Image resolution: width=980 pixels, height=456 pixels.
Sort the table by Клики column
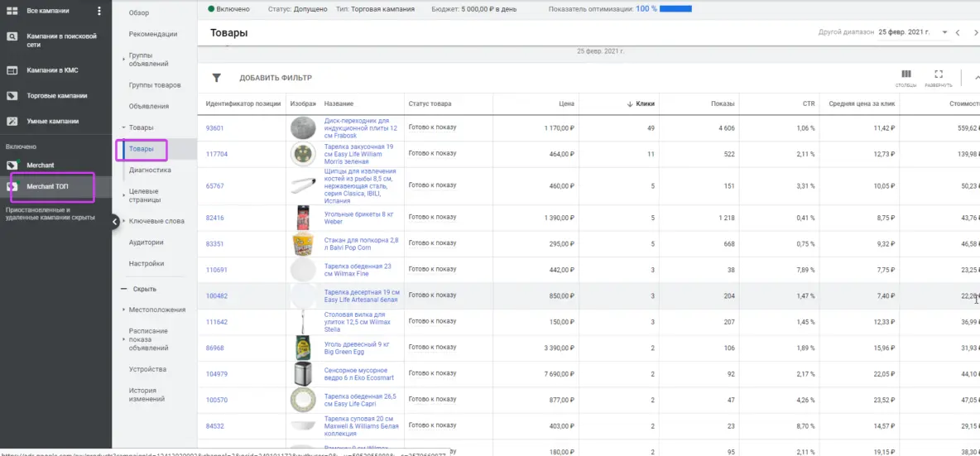pos(644,103)
